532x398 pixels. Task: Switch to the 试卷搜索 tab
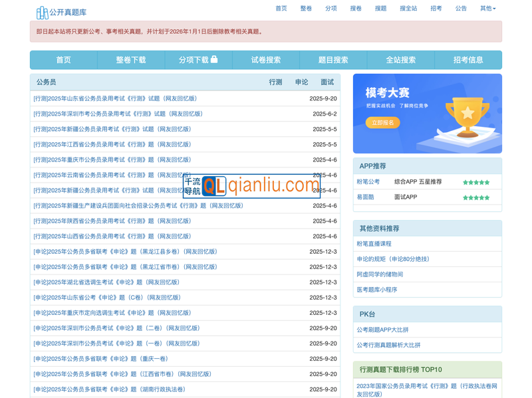coord(266,60)
